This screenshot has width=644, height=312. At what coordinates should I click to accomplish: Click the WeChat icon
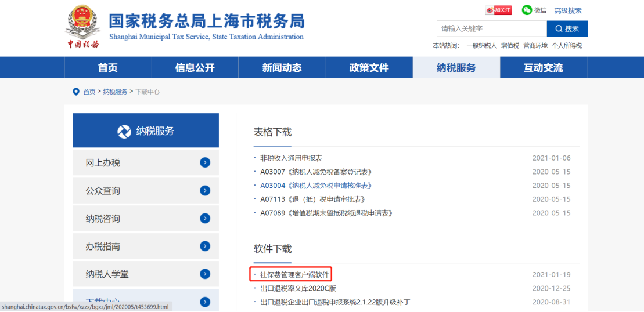527,10
